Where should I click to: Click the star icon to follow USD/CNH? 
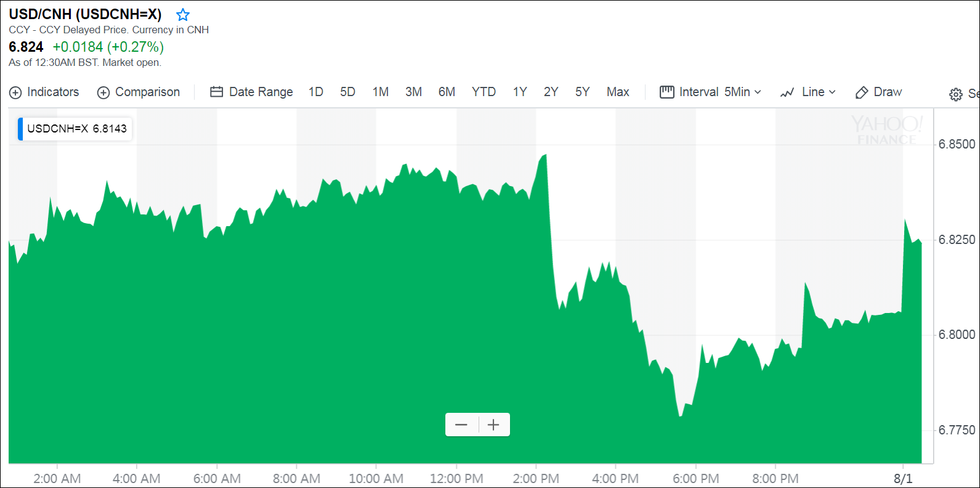183,15
